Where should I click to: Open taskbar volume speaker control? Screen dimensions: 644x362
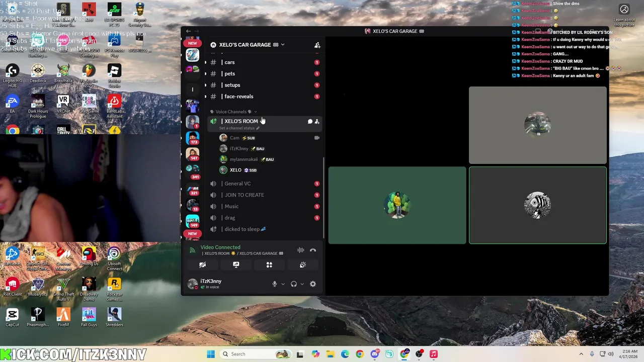tap(610, 354)
